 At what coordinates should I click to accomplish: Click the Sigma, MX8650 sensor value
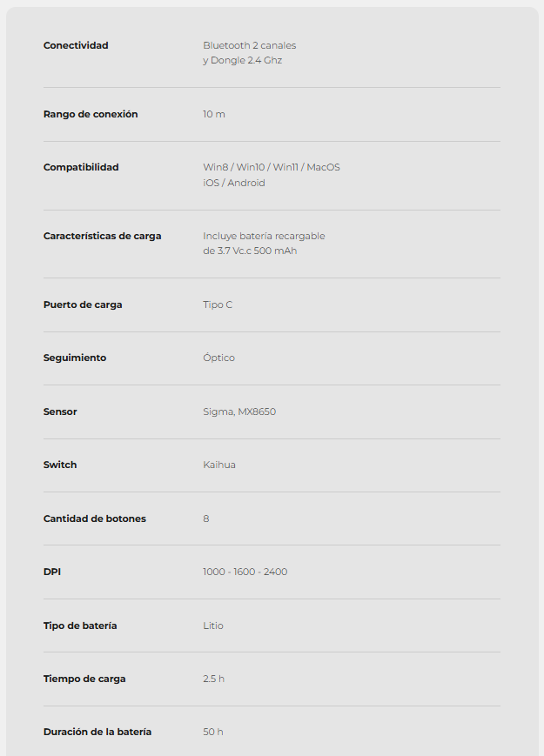click(x=239, y=411)
